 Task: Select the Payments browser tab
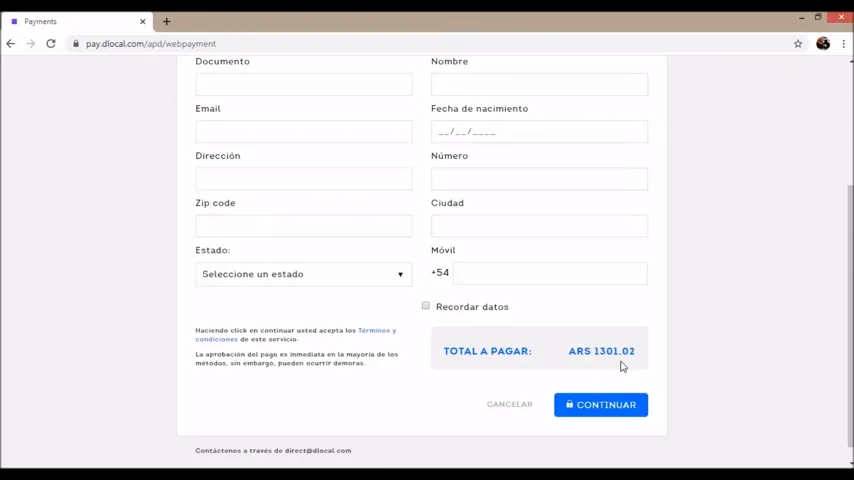77,22
